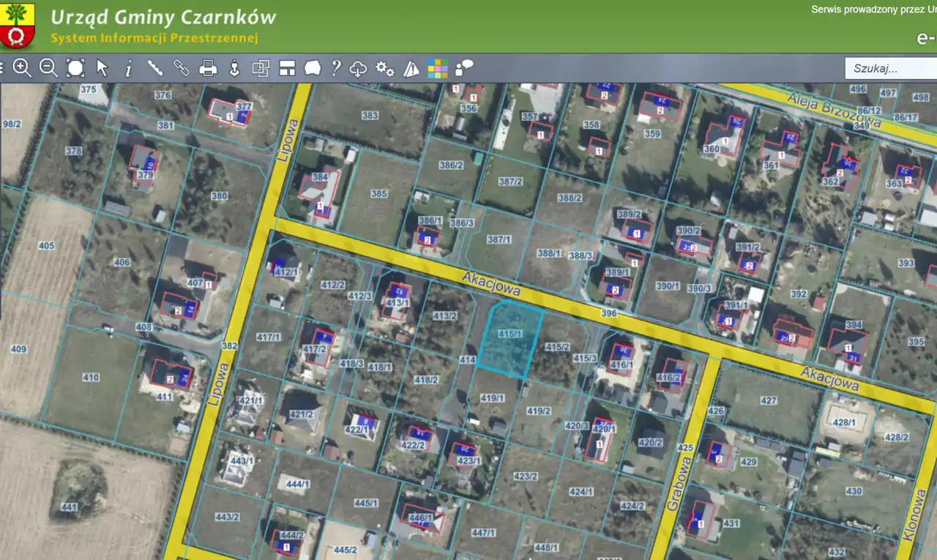The width and height of the screenshot is (937, 560).
Task: Open the help question mark
Action: coord(335,68)
